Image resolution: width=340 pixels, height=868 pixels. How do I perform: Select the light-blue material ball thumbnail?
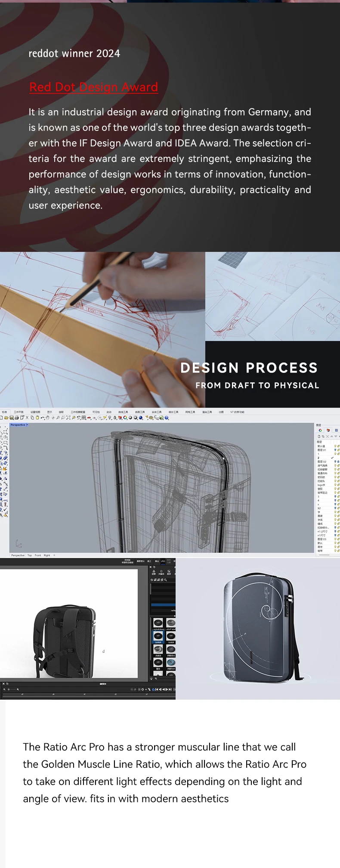point(171,662)
